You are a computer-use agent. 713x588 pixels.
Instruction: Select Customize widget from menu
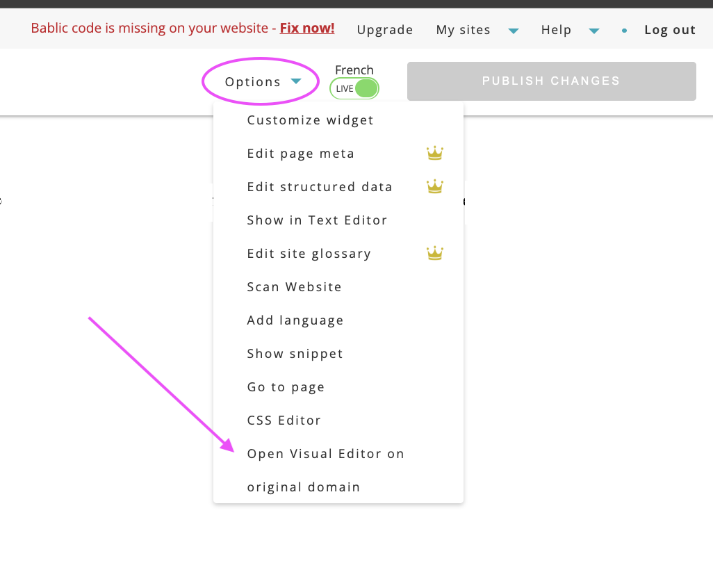310,120
